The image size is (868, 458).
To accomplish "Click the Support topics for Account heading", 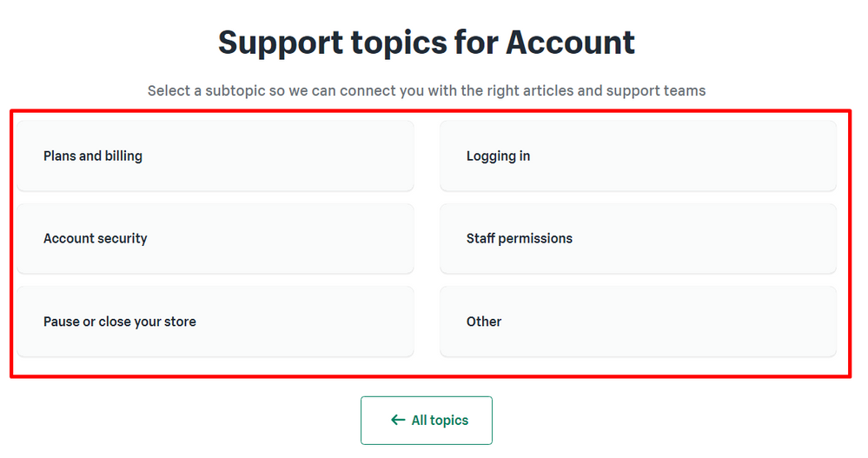I will tap(426, 42).
